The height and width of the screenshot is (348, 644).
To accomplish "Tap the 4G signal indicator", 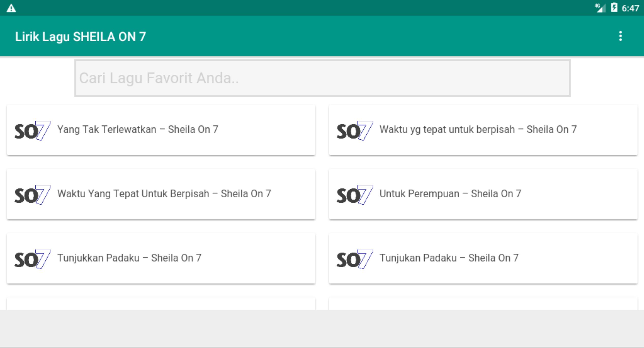I will (x=600, y=8).
